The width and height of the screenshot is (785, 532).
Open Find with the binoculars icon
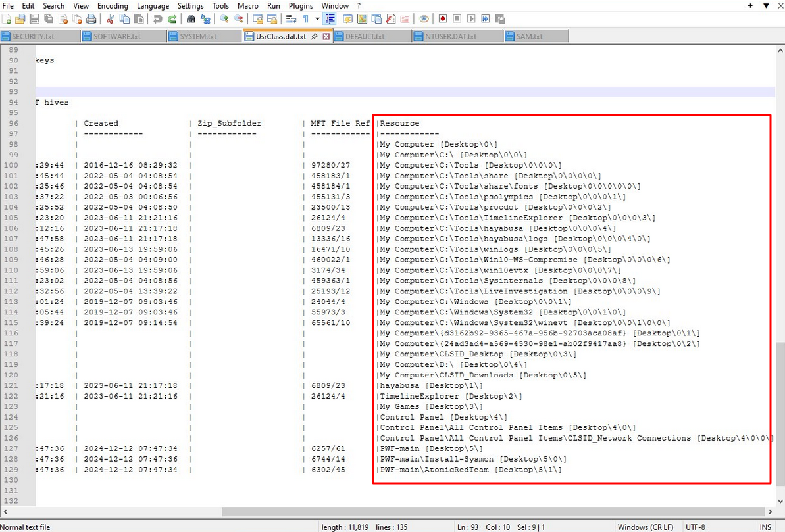click(x=191, y=19)
